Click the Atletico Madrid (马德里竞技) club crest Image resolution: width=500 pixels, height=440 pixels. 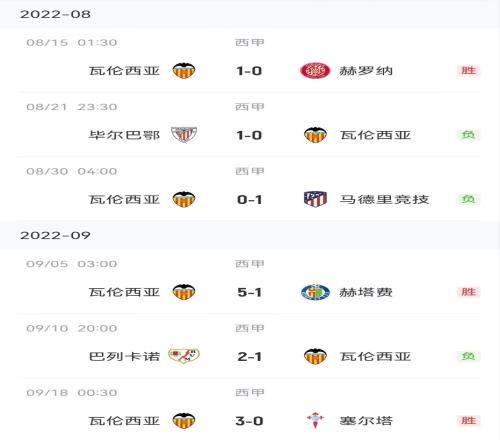click(315, 199)
